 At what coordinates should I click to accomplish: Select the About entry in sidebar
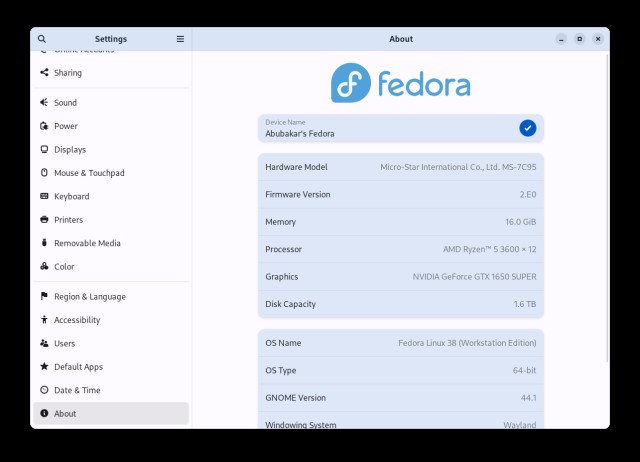[x=111, y=413]
